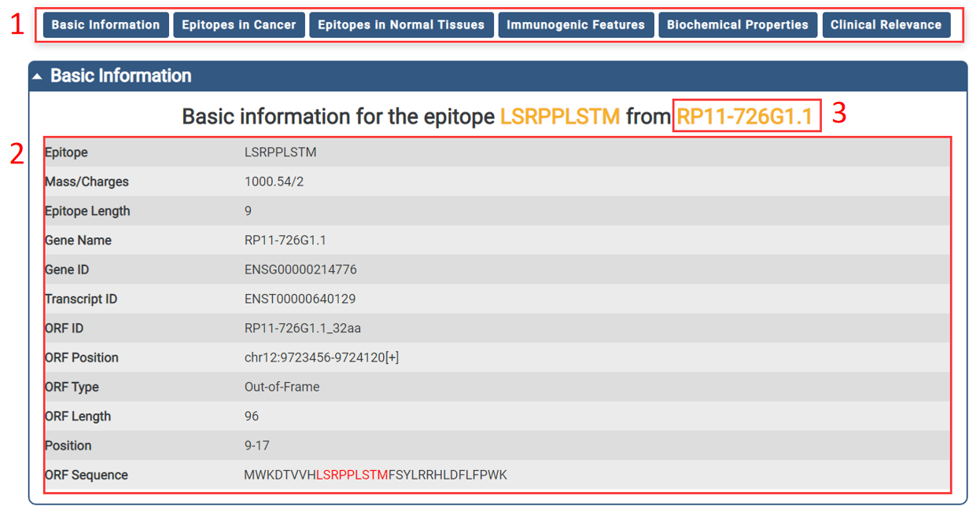Select the ORF ID value RP11-726G1.1_32aa

(x=302, y=328)
